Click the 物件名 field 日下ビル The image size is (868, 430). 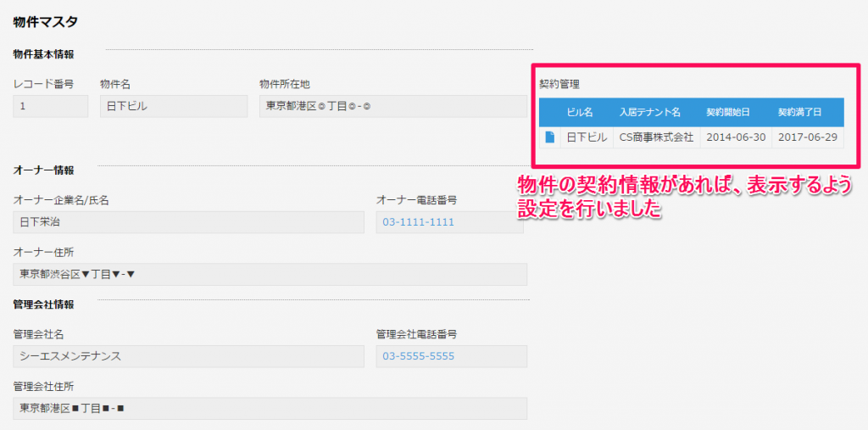tap(174, 106)
